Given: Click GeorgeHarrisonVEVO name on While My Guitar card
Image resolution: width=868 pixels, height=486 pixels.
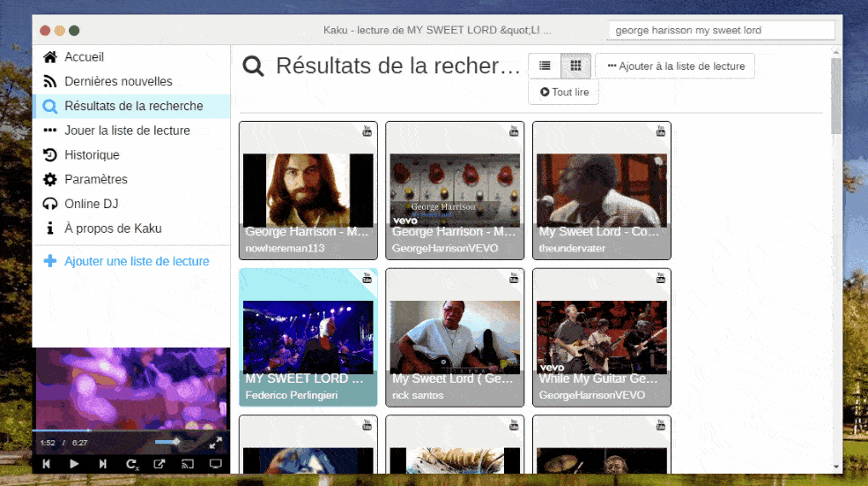Looking at the screenshot, I should 592,395.
